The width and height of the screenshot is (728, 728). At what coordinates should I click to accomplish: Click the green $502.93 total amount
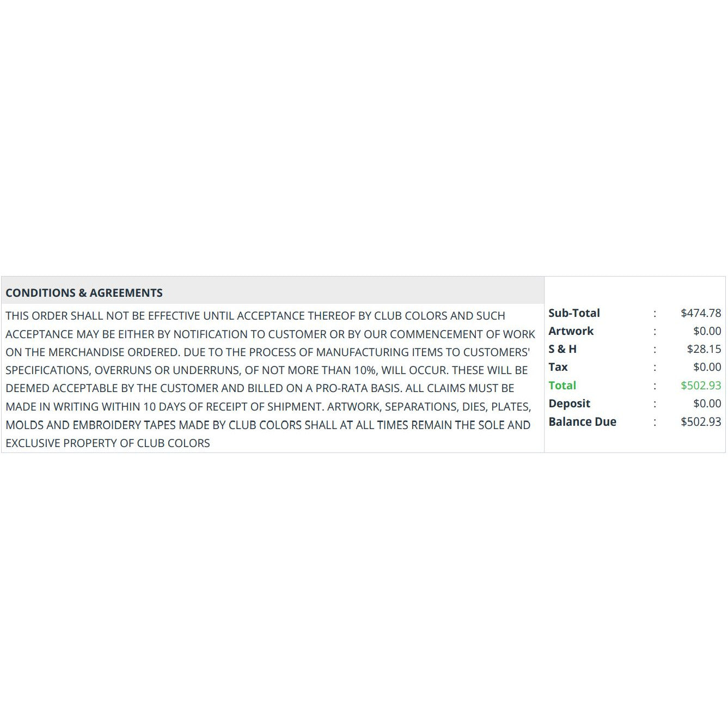click(701, 386)
